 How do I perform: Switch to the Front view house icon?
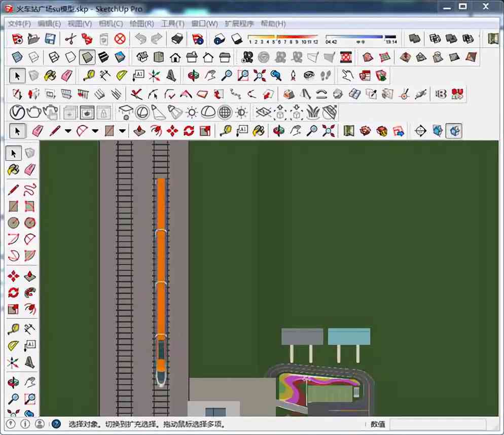(x=175, y=58)
